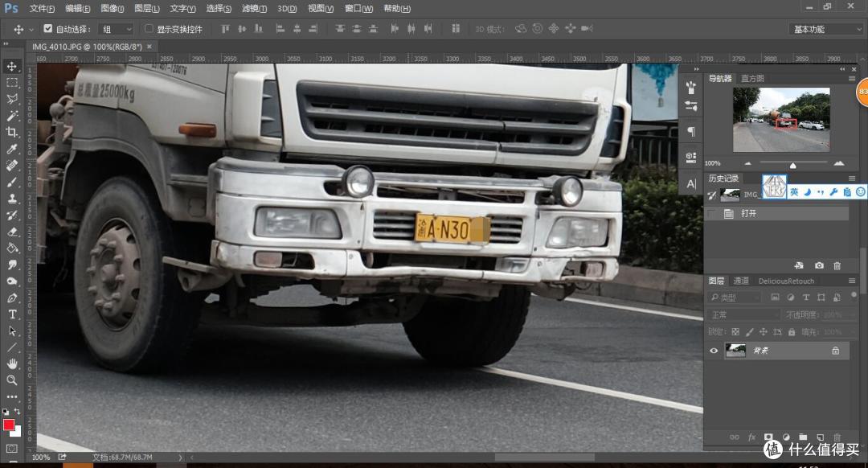Select the Rectangular Marquee tool

pyautogui.click(x=12, y=83)
